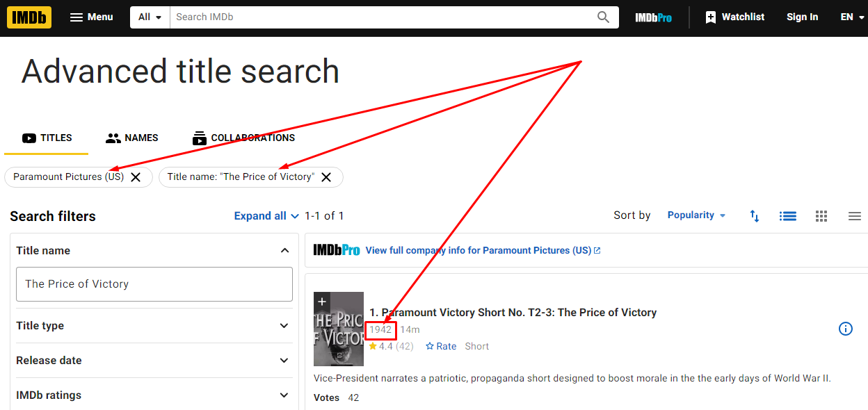The height and width of the screenshot is (410, 868).
Task: Click Sign In
Action: [802, 17]
